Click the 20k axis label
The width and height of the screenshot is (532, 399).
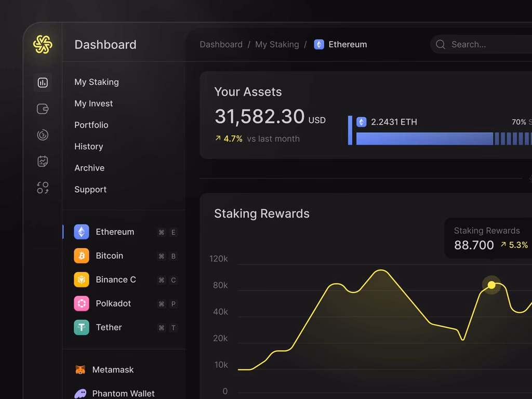click(x=220, y=338)
